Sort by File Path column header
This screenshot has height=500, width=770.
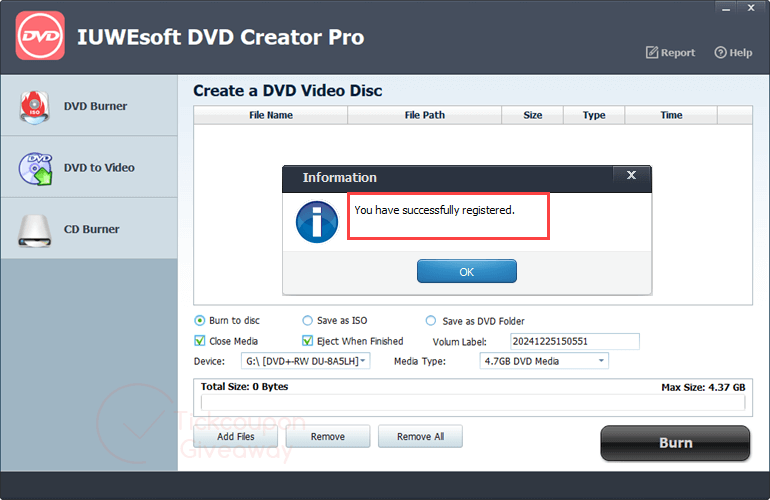coord(425,115)
